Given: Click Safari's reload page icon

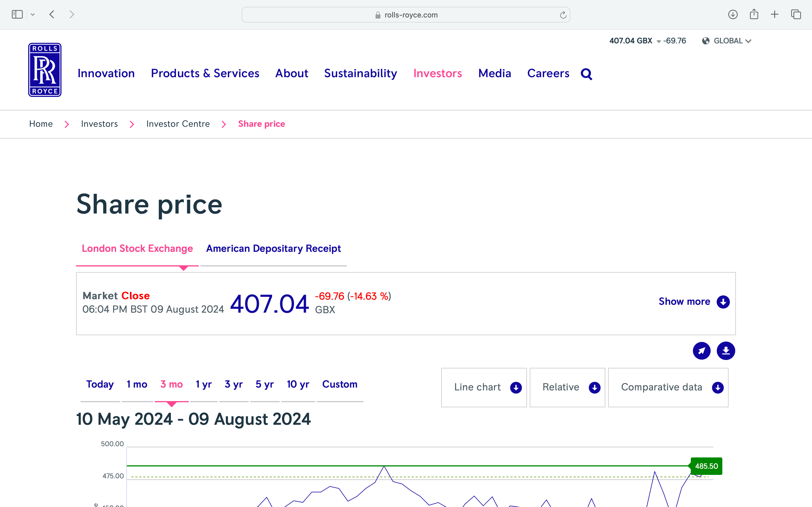Looking at the screenshot, I should coord(563,15).
